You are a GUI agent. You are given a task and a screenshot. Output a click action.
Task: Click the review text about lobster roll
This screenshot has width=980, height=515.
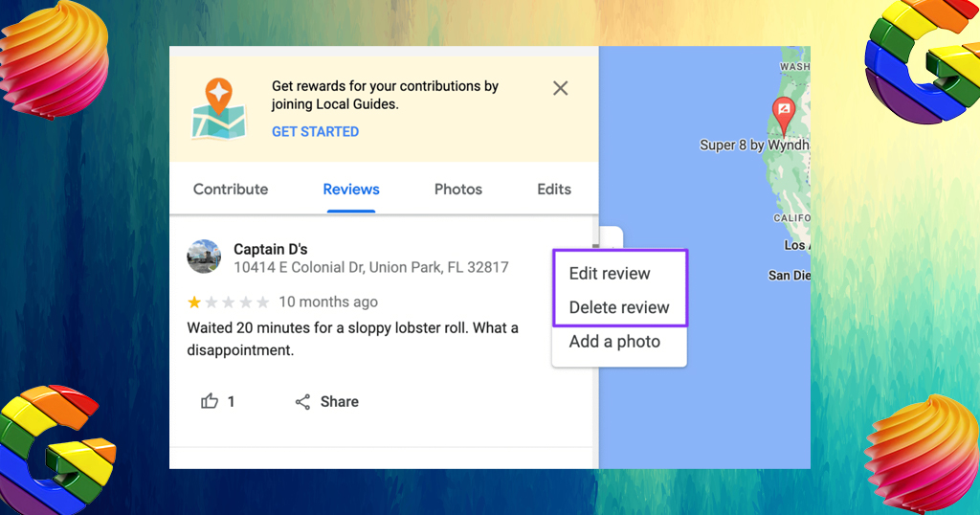(352, 339)
